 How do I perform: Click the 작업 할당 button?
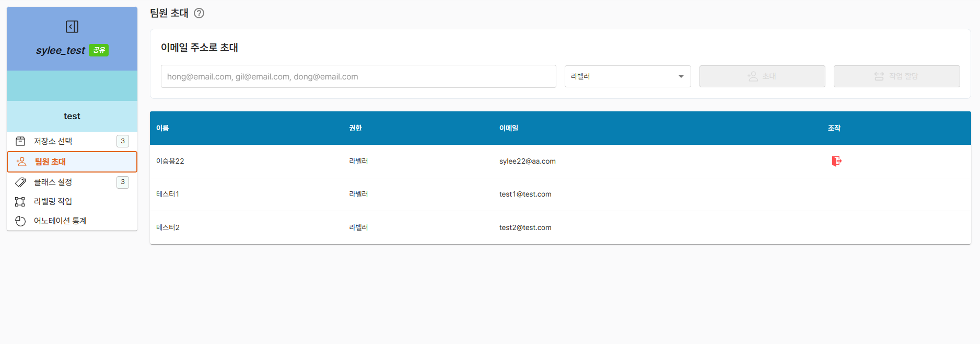pyautogui.click(x=896, y=76)
